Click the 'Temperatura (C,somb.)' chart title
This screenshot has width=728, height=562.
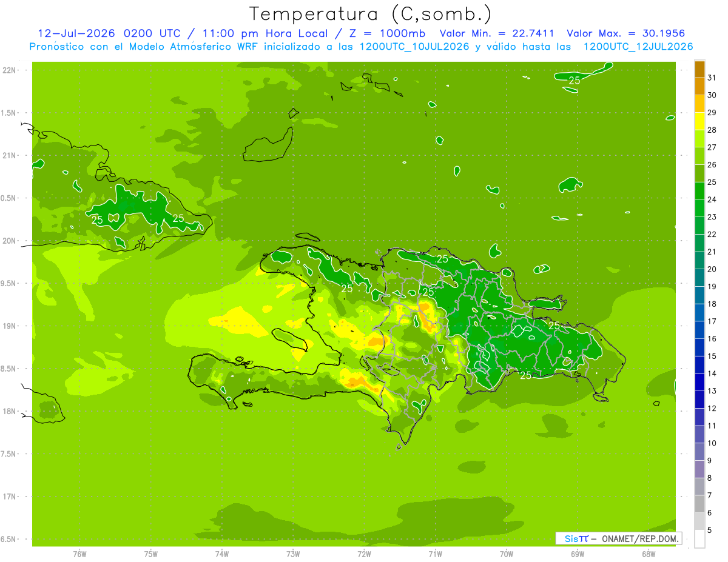[x=371, y=14]
